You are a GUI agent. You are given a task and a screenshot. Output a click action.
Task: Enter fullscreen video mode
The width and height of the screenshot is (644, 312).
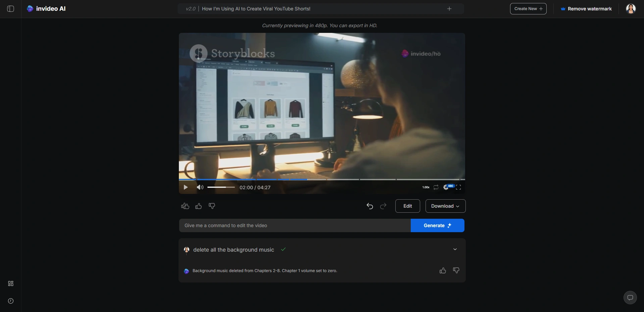click(x=458, y=187)
